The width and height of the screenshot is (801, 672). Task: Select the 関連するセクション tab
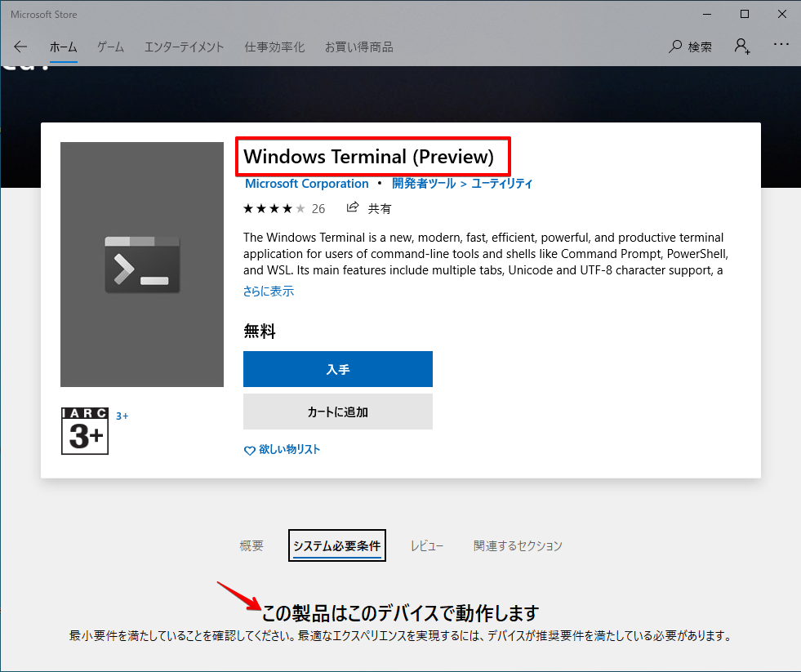(518, 545)
